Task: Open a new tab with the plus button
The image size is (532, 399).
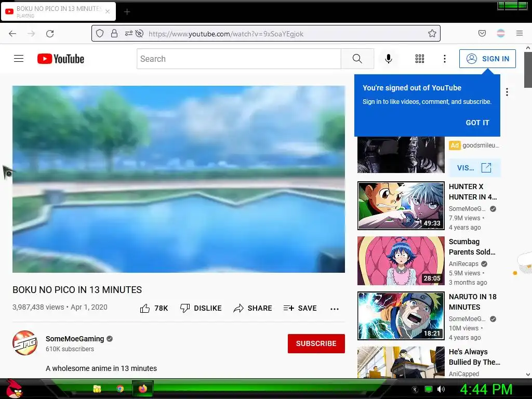Action: (127, 12)
